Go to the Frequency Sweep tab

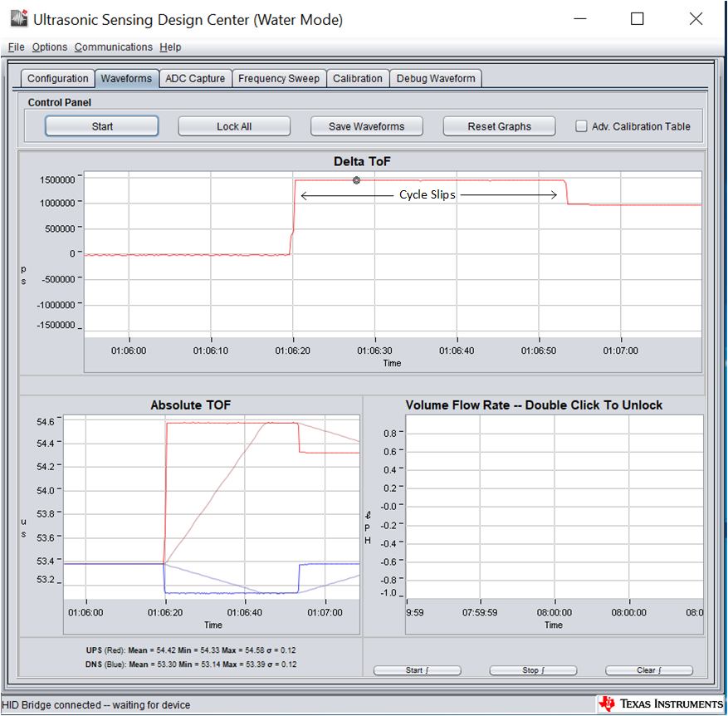point(279,79)
